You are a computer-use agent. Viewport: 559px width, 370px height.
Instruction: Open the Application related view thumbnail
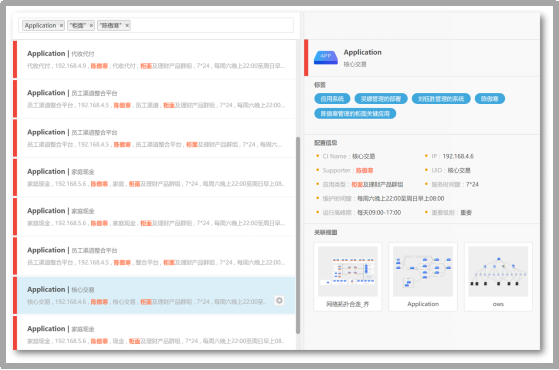[x=423, y=277]
